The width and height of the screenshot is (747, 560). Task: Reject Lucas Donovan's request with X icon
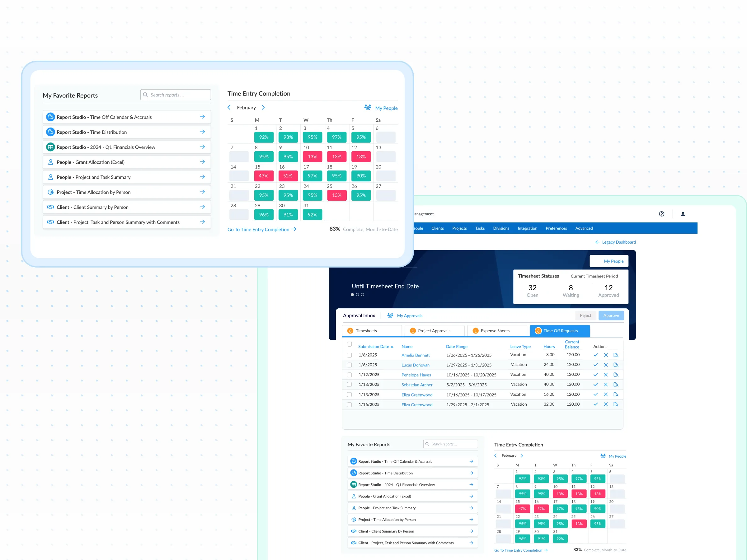click(x=605, y=365)
